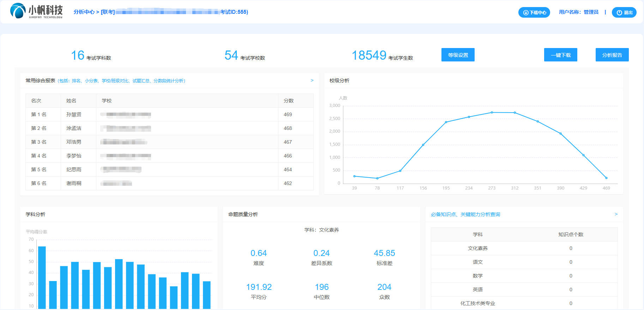This screenshot has height=310, width=644.
Task: Open 必备知识点、关键能力分析查询 link
Action: click(465, 214)
